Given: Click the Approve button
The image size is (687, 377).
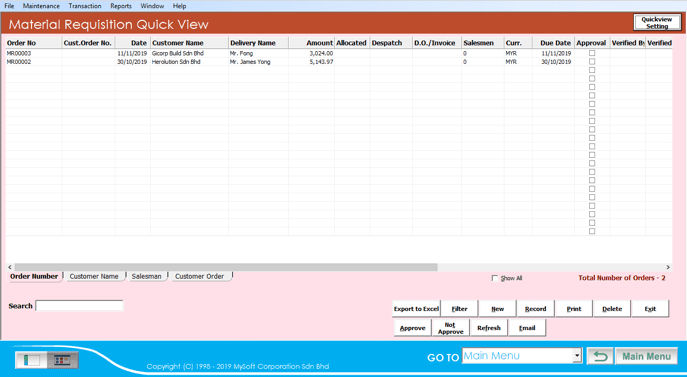Looking at the screenshot, I should [x=412, y=328].
